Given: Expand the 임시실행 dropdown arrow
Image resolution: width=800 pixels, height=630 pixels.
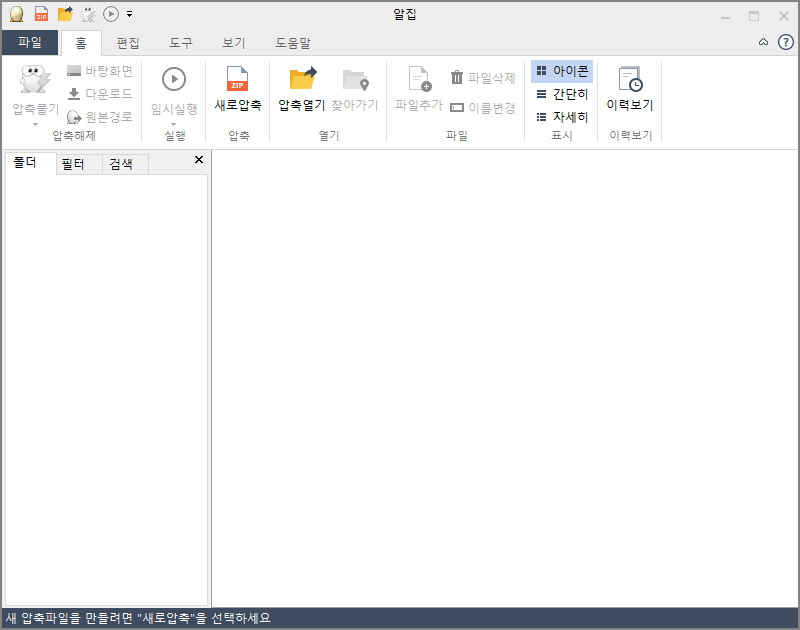Looking at the screenshot, I should point(173,124).
